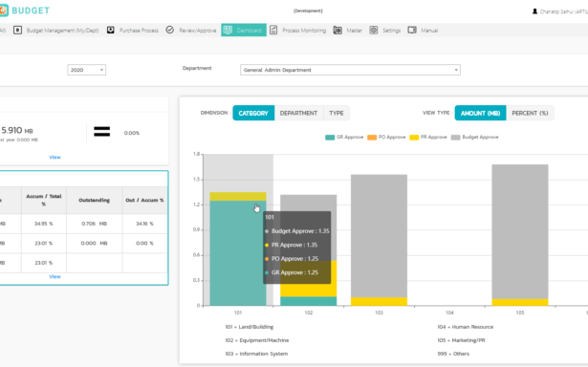This screenshot has height=367, width=588.
Task: Toggle the GR Approve legend swatch
Action: (x=330, y=138)
